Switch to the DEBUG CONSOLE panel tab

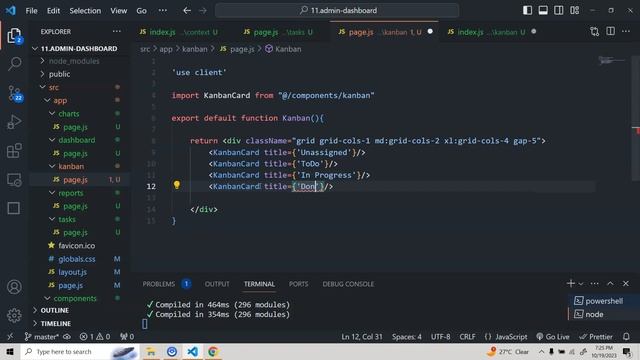(348, 284)
